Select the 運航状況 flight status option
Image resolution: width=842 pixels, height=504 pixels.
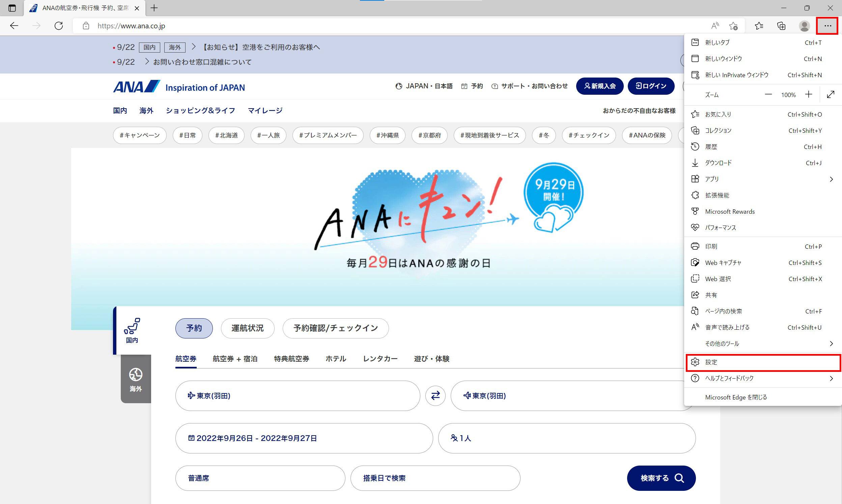247,328
